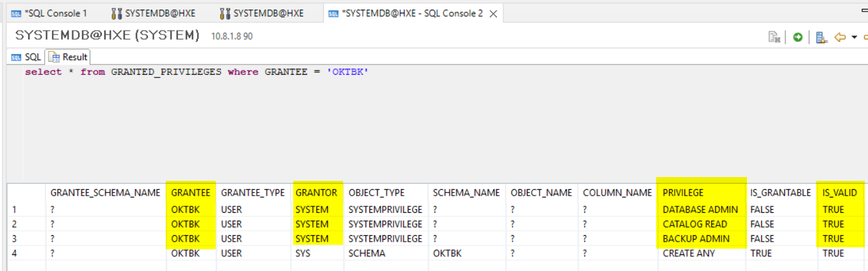
Task: Switch to the SQL sub-tab
Action: [x=26, y=57]
